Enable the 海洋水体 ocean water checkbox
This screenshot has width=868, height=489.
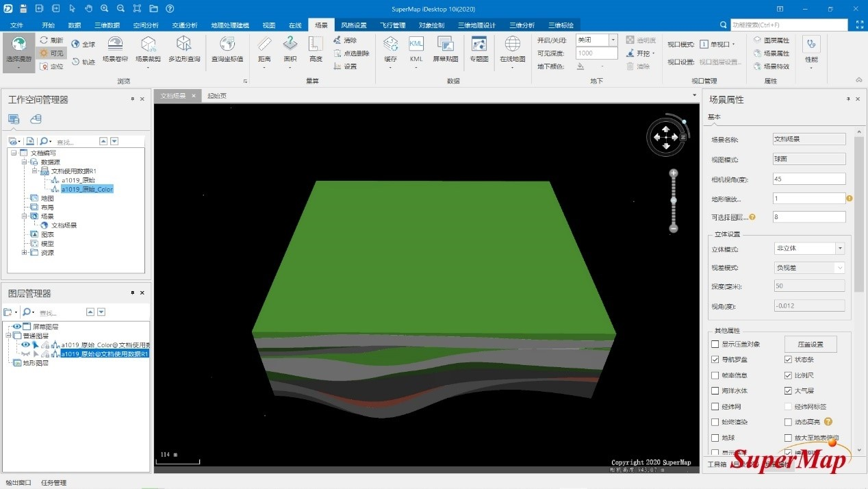pos(715,391)
